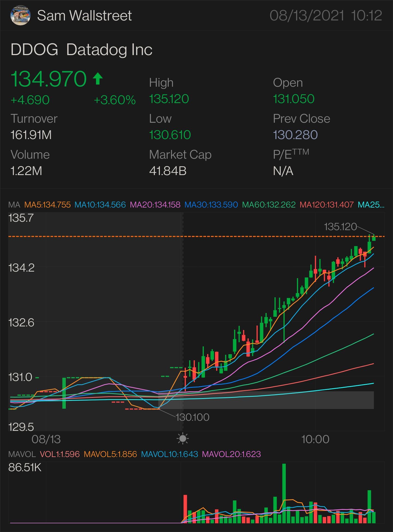Tap the 131.0 price axis label
The height and width of the screenshot is (532, 393).
pyautogui.click(x=20, y=377)
